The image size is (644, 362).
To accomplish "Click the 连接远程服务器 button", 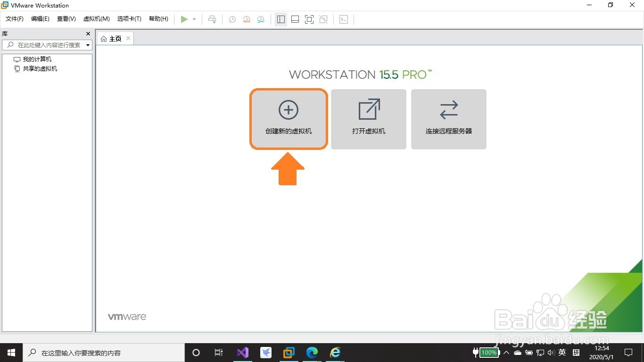I will [x=449, y=119].
